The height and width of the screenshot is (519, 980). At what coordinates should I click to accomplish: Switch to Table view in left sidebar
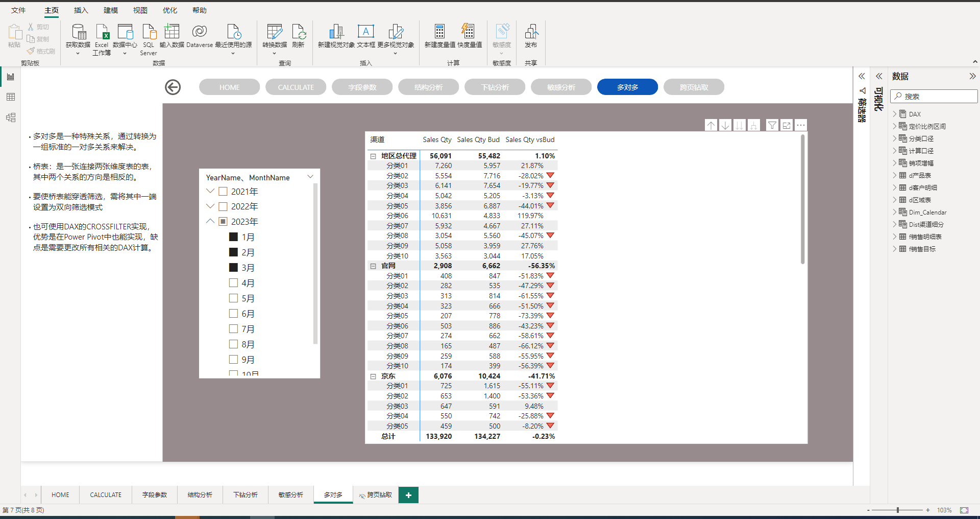tap(11, 97)
